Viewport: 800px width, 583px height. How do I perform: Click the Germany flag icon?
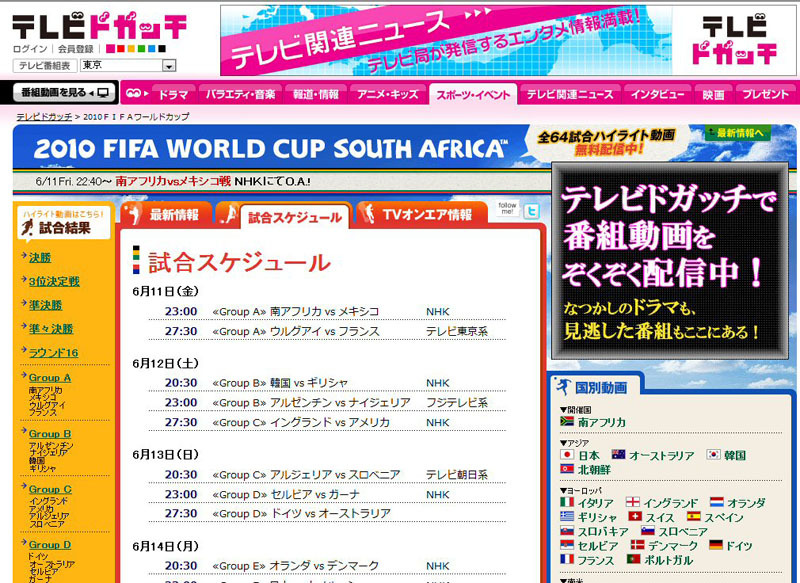pyautogui.click(x=716, y=545)
